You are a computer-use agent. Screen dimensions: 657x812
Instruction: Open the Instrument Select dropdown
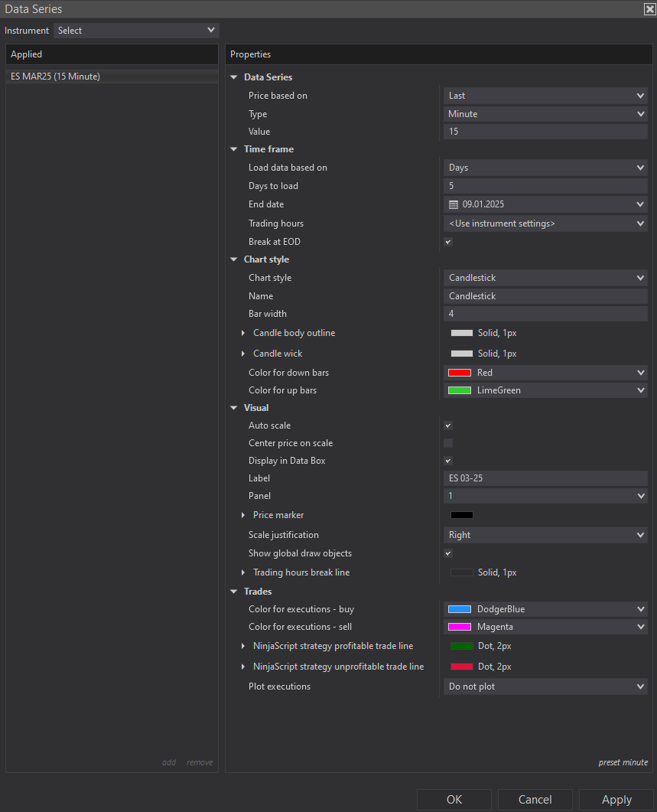coord(136,31)
